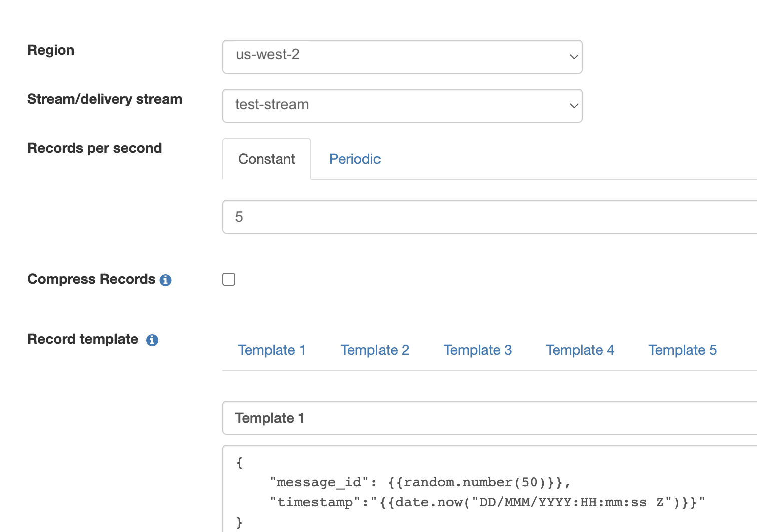Select the Template 4 tab
757x532 pixels.
580,350
